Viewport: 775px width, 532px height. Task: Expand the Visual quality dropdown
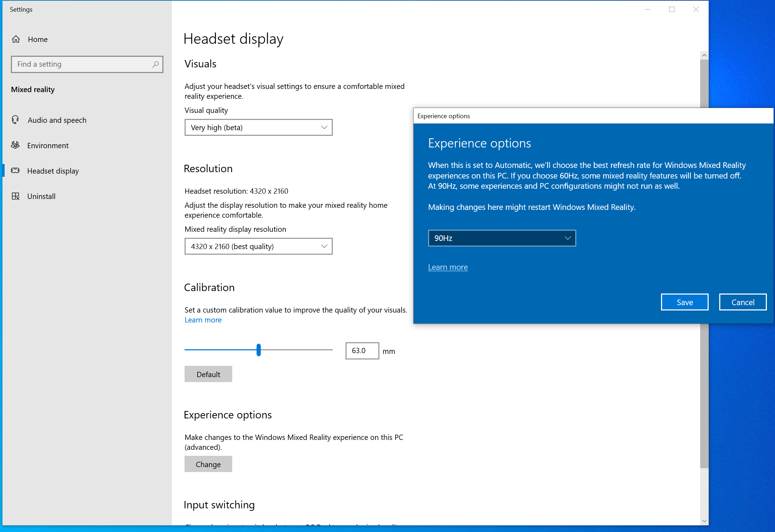(x=258, y=127)
